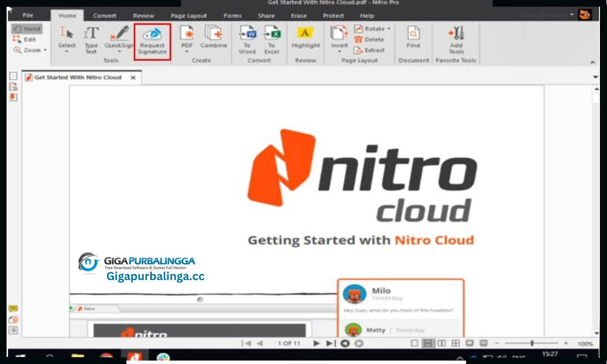Convert document To Excel
Image resolution: width=607 pixels, height=364 pixels.
(x=272, y=40)
